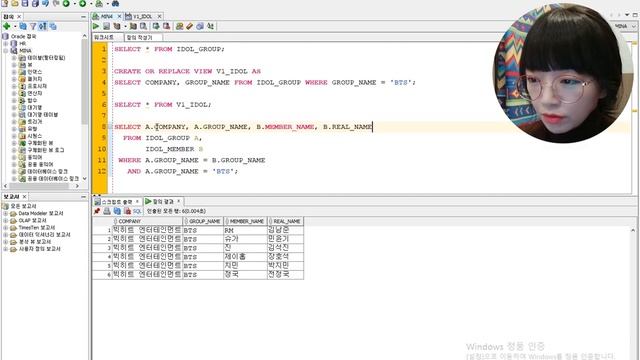Click the SQL label in result toolbar
The width and height of the screenshot is (640, 360).
(x=137, y=211)
